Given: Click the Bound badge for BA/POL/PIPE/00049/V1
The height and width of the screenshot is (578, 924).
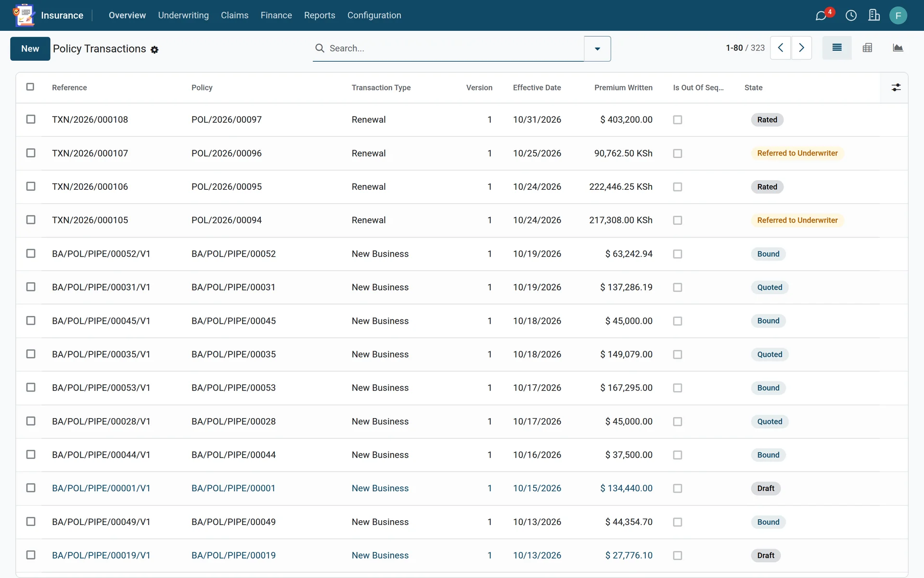Looking at the screenshot, I should click(x=768, y=522).
